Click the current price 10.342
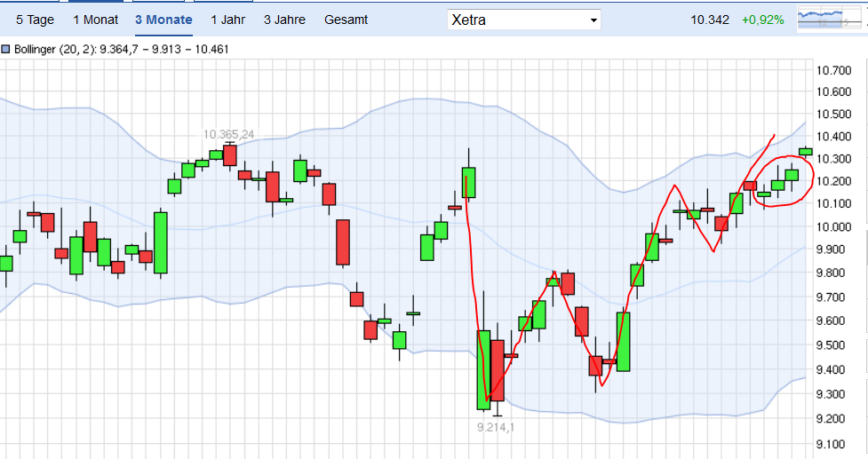The image size is (868, 459). coord(710,20)
